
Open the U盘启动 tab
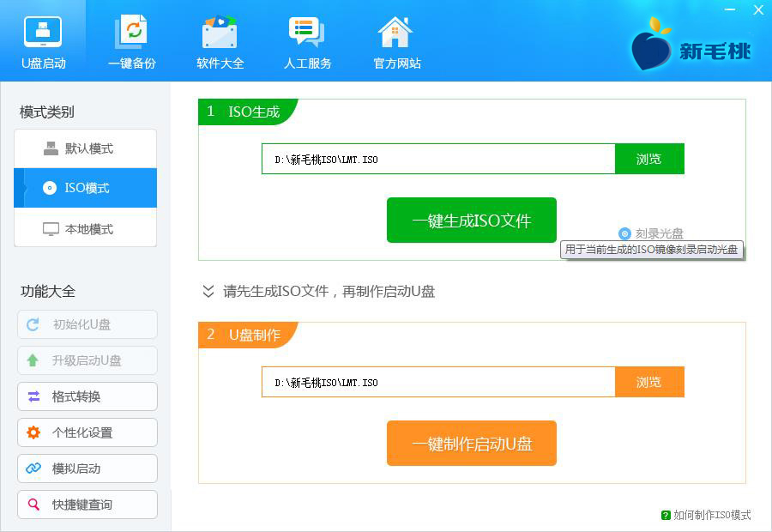point(43,41)
